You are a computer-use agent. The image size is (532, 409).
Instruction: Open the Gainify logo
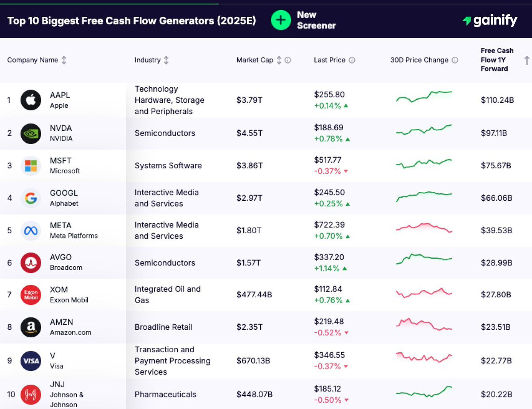(x=489, y=20)
